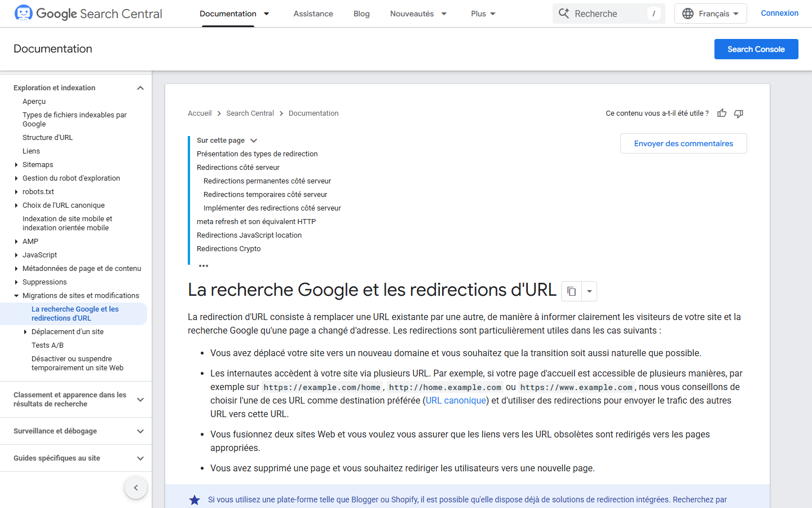Expand Classement et apparence dans les résultats section
Image resolution: width=812 pixels, height=508 pixels.
coord(140,400)
